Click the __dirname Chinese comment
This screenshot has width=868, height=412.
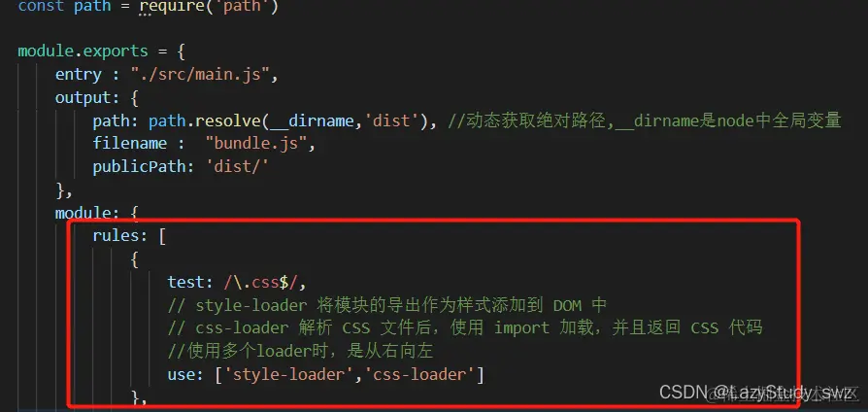646,120
